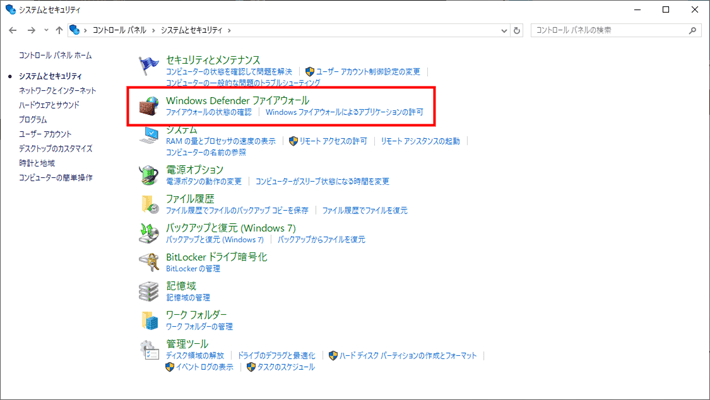Screen dimensions: 710x400
Task: Open recent locations dropdown arrow
Action: 46,30
